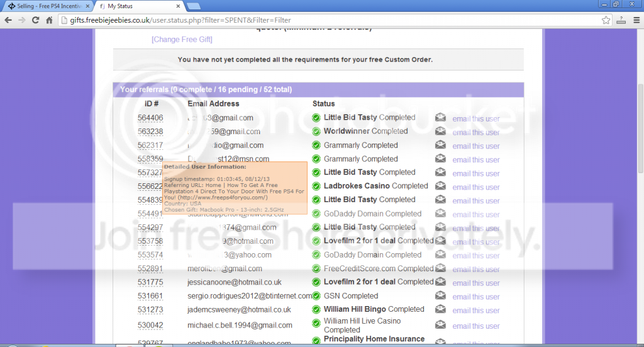Image resolution: width=644 pixels, height=347 pixels.
Task: Click green check icon beside William Hill Live Casino
Action: 316,324
